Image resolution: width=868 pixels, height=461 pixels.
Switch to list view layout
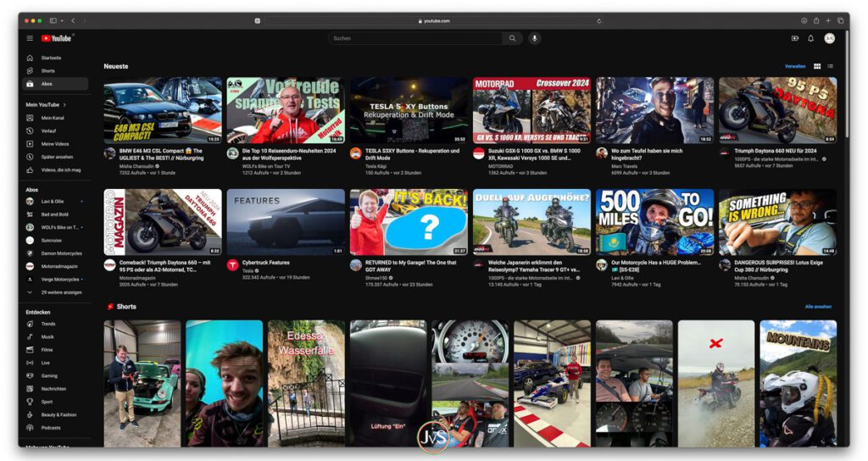pyautogui.click(x=831, y=66)
